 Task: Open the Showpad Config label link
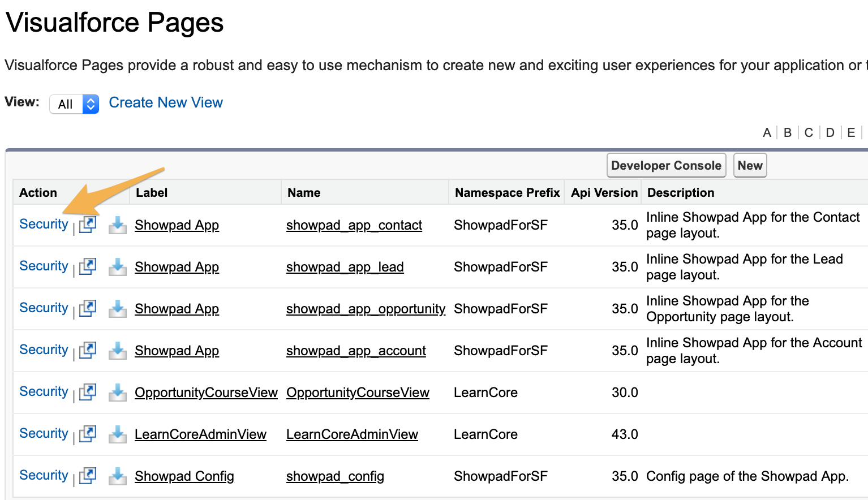coord(184,476)
